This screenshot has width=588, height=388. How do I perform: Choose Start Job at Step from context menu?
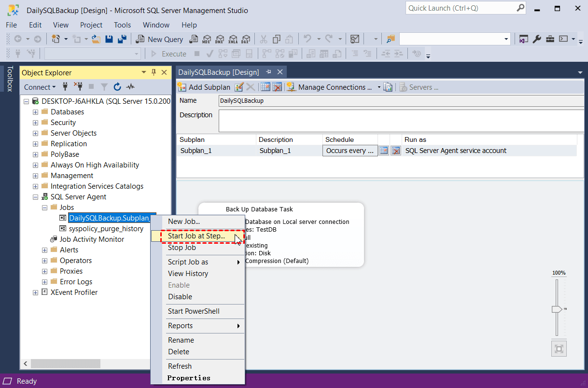point(196,236)
